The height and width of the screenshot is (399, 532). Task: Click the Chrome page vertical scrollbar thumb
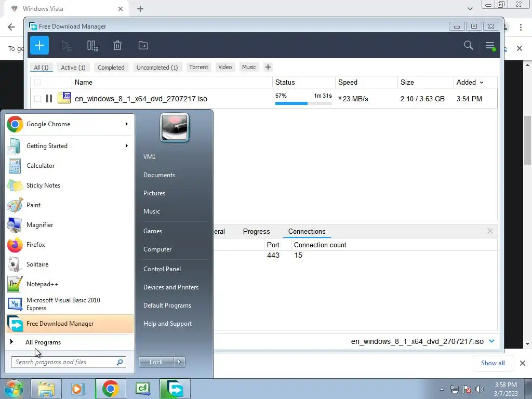point(528,139)
